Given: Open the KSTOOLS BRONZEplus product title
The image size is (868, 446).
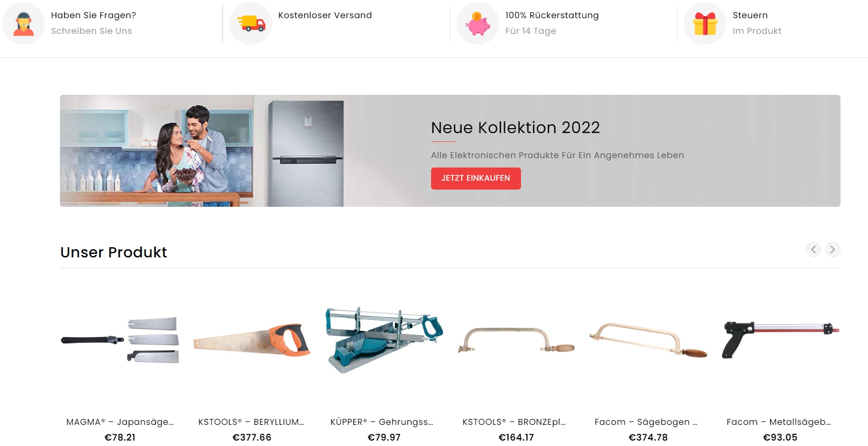Looking at the screenshot, I should point(515,422).
